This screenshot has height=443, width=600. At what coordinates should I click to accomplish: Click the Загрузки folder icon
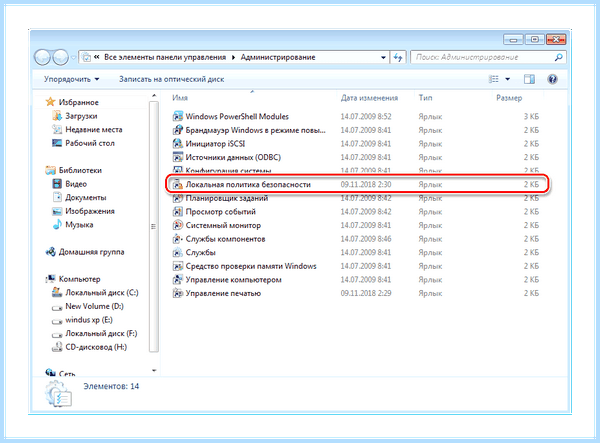pyautogui.click(x=57, y=116)
